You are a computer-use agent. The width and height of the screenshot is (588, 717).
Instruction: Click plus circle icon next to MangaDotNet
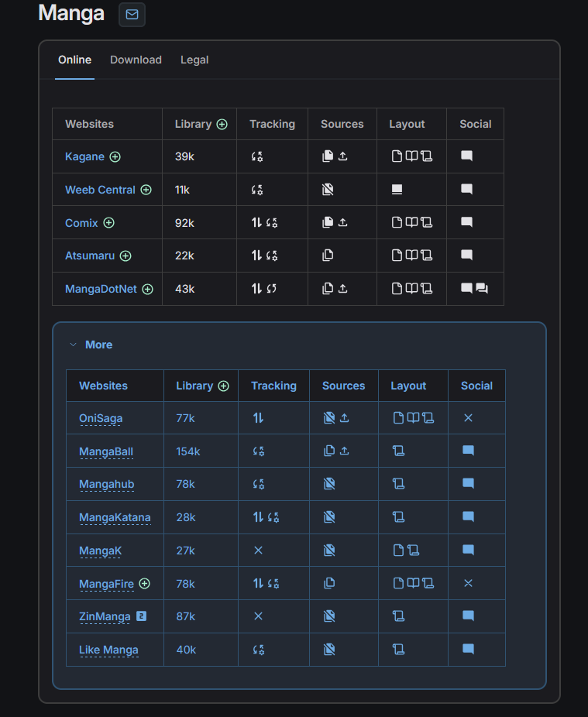[x=147, y=289]
